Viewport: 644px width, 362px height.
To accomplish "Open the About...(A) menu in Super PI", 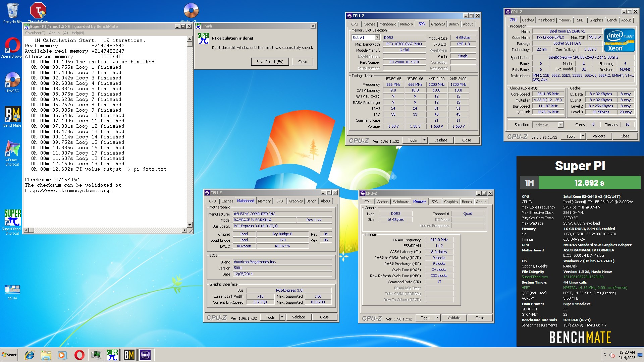I will 58,33.
